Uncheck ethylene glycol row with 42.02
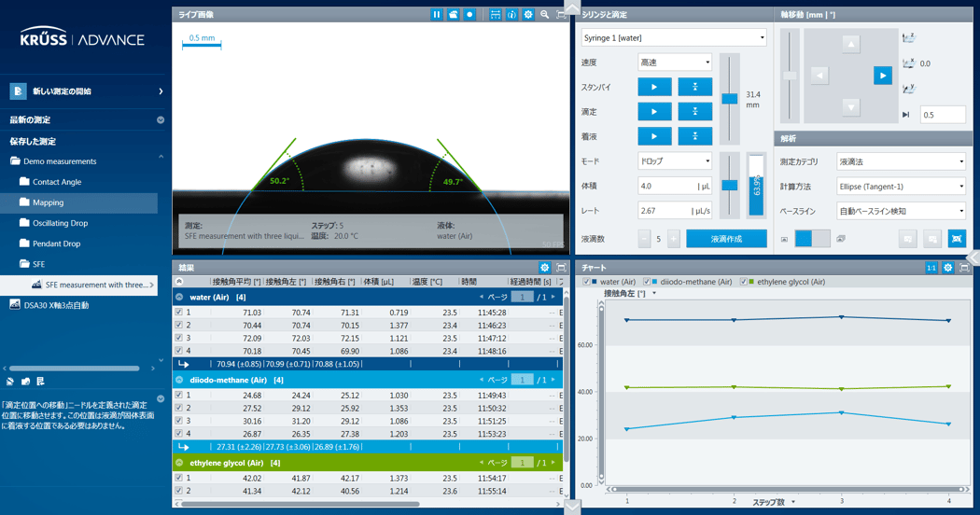The width and height of the screenshot is (980, 515). pyautogui.click(x=179, y=478)
